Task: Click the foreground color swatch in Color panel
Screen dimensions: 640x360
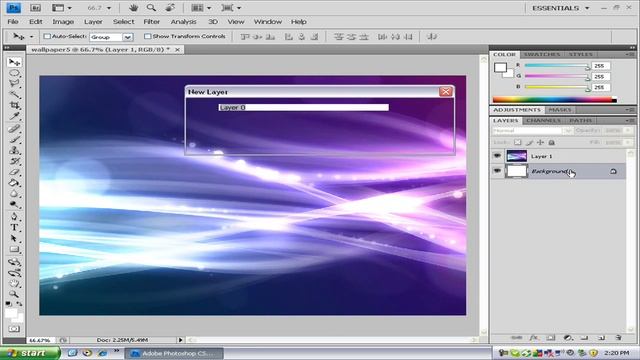Action: tap(500, 67)
